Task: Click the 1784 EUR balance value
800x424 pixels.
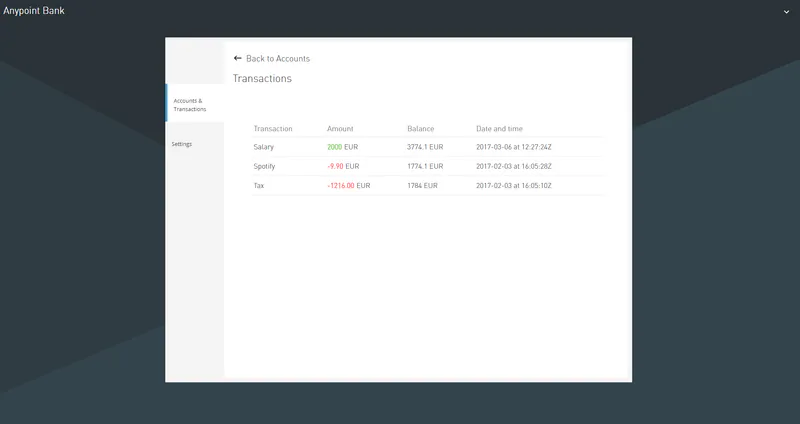Action: [x=422, y=185]
